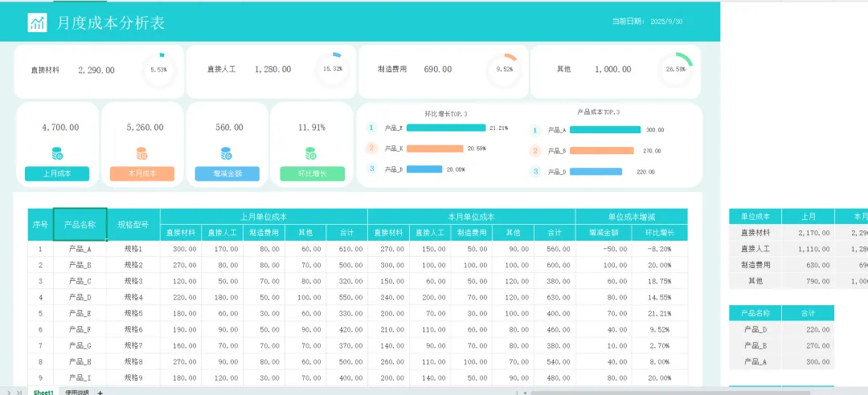Click the blue 增减金额 label button
868x395 pixels.
[x=227, y=173]
